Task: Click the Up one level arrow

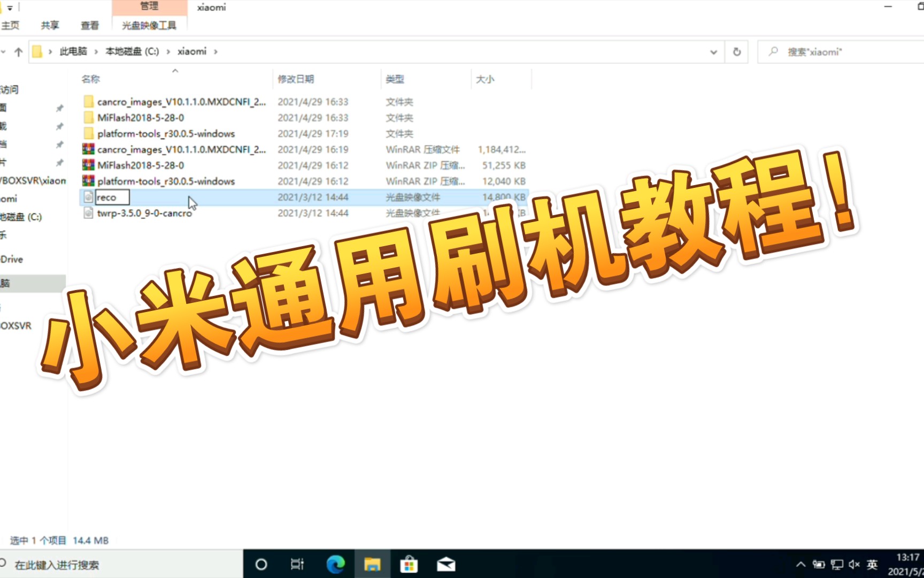Action: (x=19, y=52)
